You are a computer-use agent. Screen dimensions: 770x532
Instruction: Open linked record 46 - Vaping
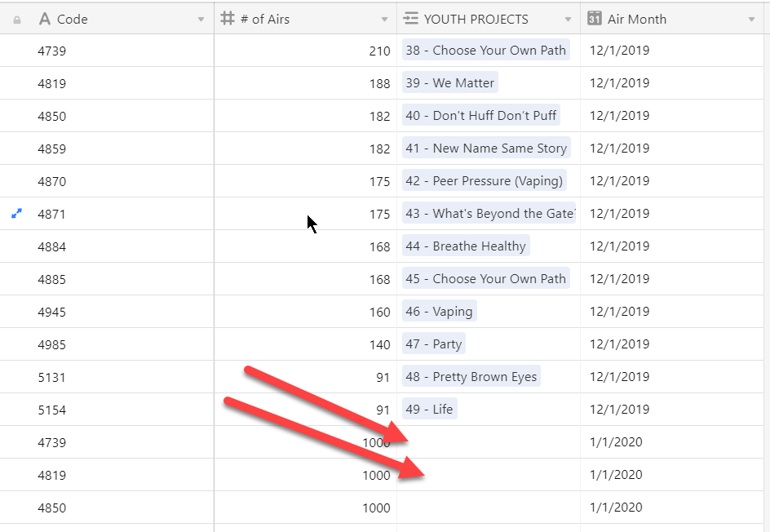point(439,311)
